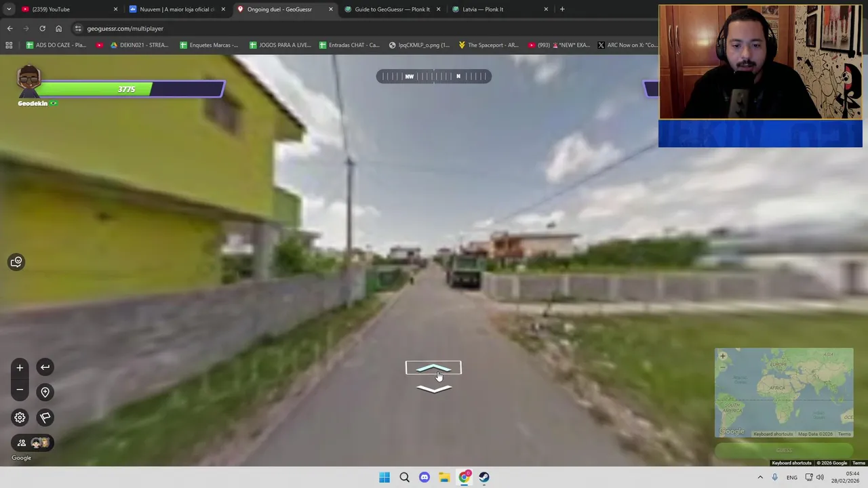
Task: Open the tab search dropdown
Action: [x=8, y=9]
